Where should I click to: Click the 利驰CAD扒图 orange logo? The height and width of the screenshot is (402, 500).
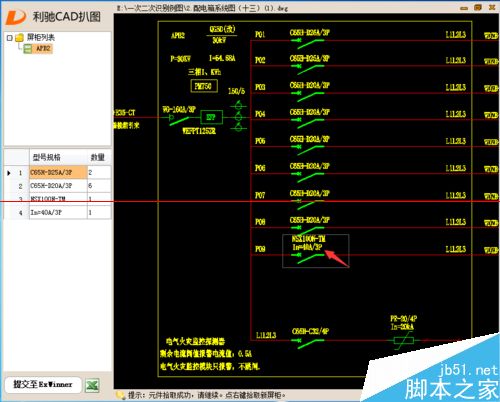(16, 17)
